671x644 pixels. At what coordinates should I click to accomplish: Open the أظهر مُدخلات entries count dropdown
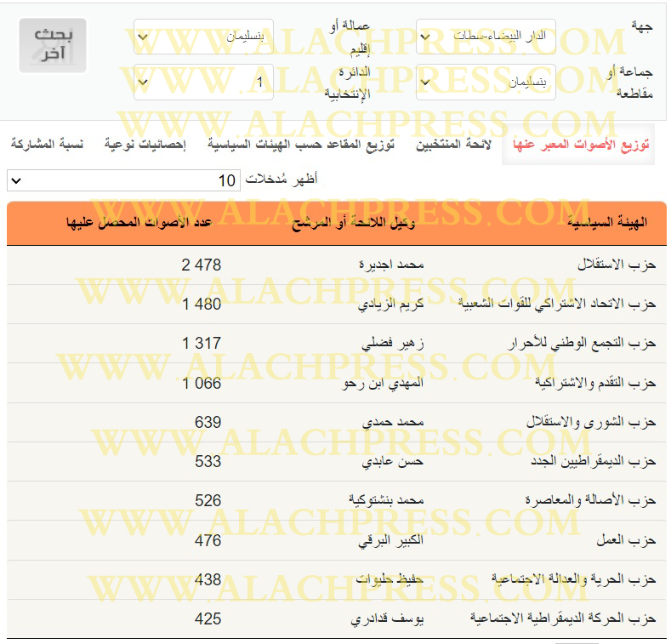123,180
